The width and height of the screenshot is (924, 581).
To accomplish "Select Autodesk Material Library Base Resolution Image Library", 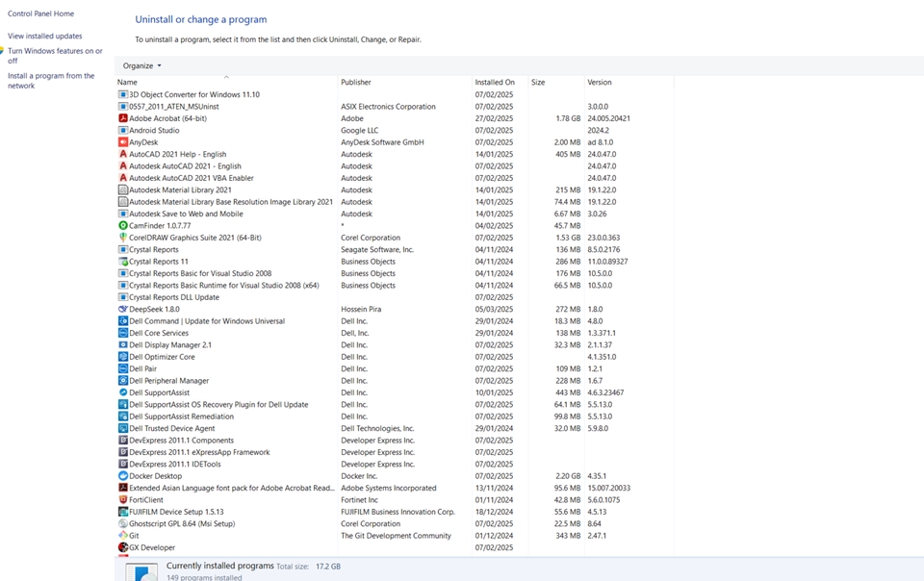I will coord(231,202).
